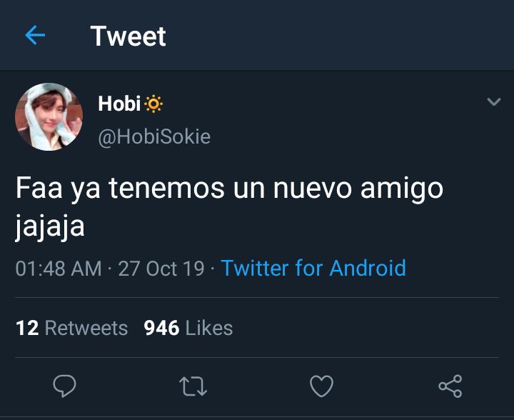This screenshot has width=514, height=420.
Task: Click the @HobiSokie handle
Action: pyautogui.click(x=154, y=136)
